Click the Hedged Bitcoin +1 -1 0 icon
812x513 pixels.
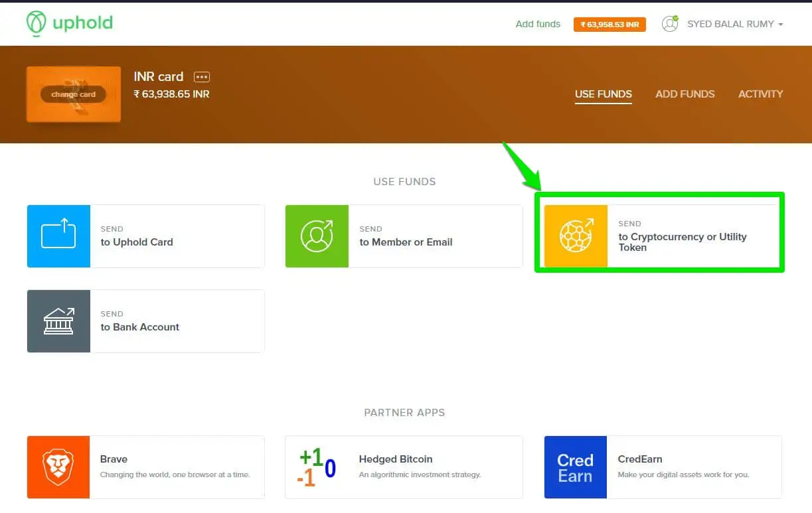317,467
